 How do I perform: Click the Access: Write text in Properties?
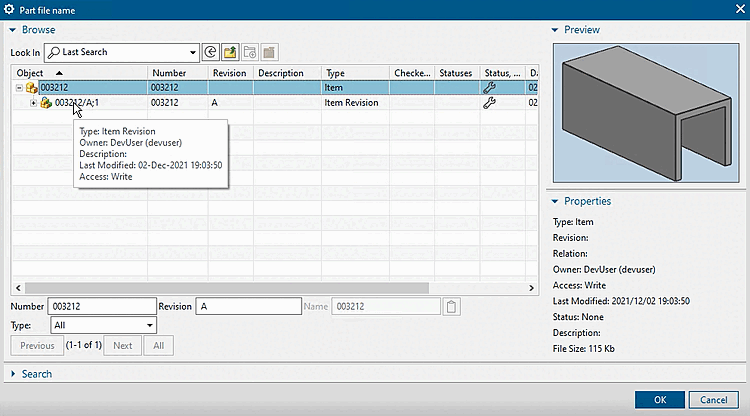[579, 285]
